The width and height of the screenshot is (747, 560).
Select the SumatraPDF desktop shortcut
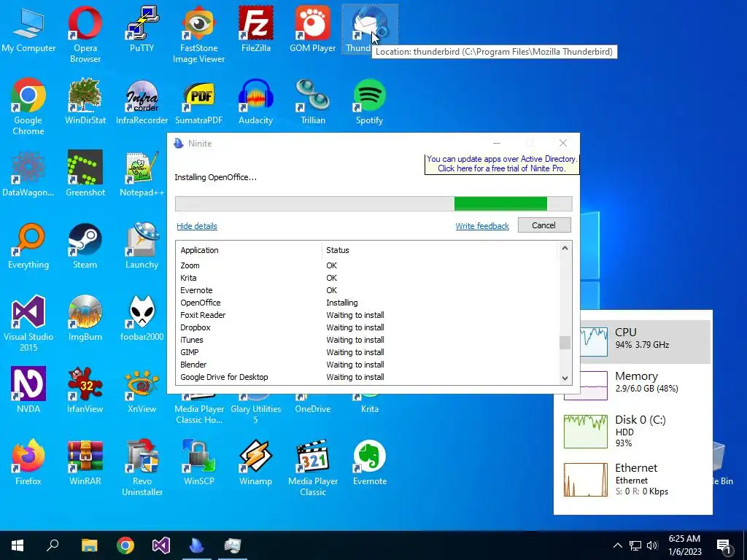[198, 101]
